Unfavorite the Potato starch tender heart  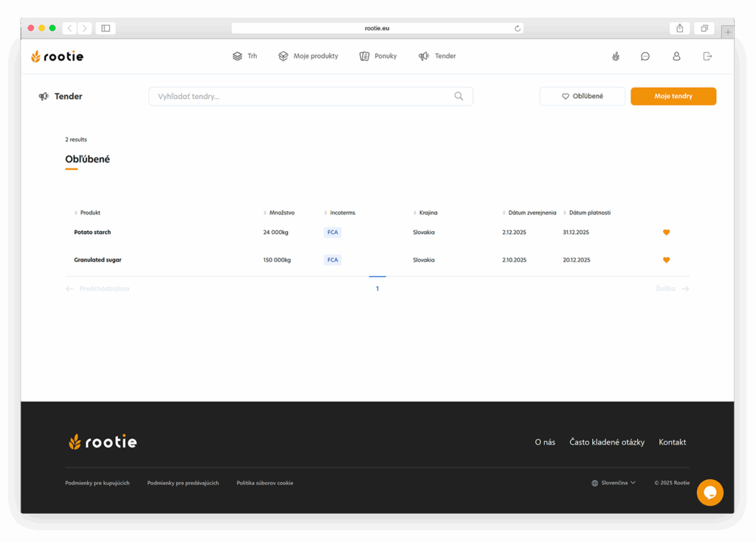(x=666, y=233)
